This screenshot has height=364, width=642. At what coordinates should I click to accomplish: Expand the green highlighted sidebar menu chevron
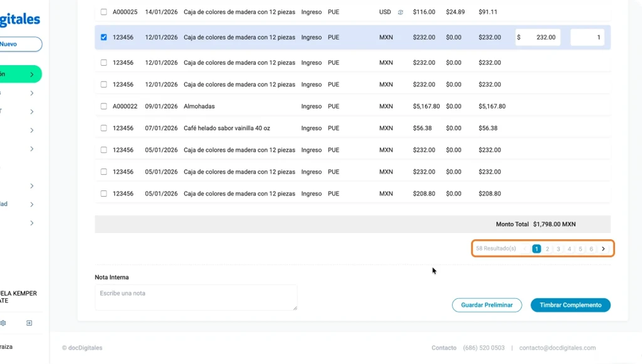(32, 75)
